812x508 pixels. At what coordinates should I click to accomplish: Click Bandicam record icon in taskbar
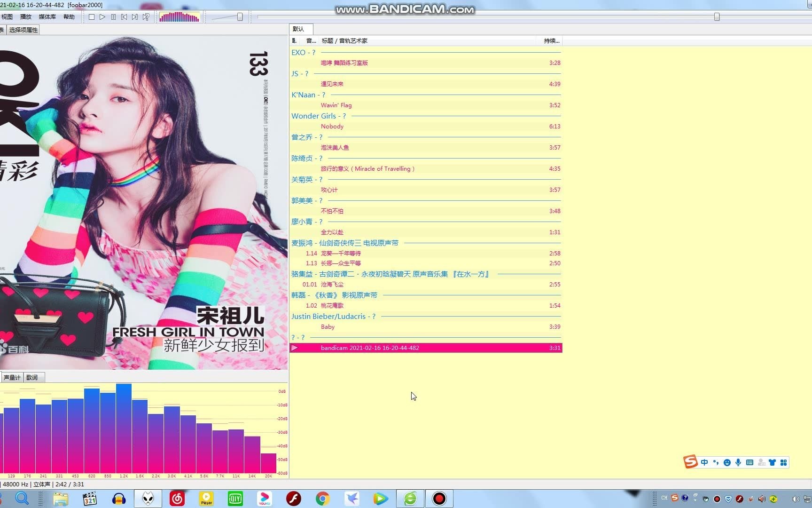click(x=439, y=499)
